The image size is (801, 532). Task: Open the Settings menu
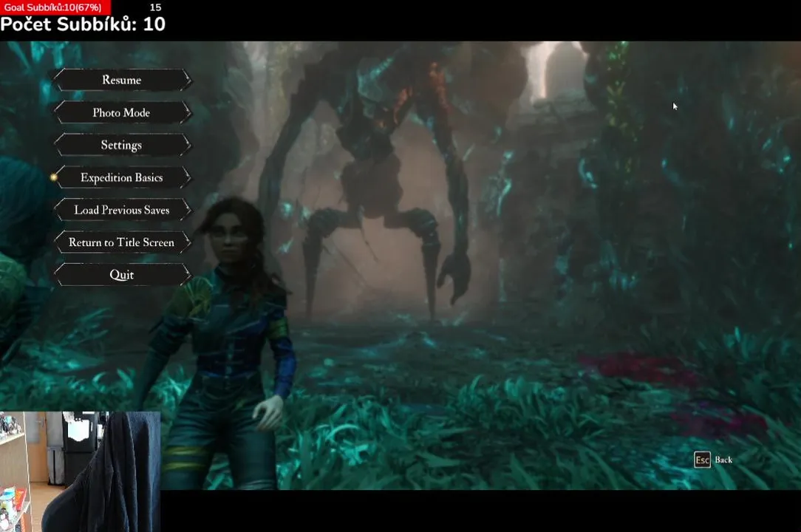pyautogui.click(x=122, y=145)
